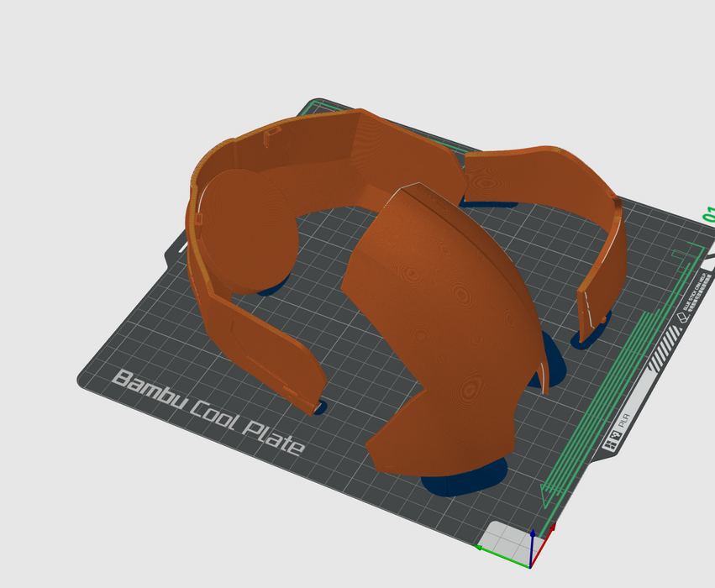Click the blue brim beneath round disc
The image size is (715, 588).
pyautogui.click(x=273, y=289)
